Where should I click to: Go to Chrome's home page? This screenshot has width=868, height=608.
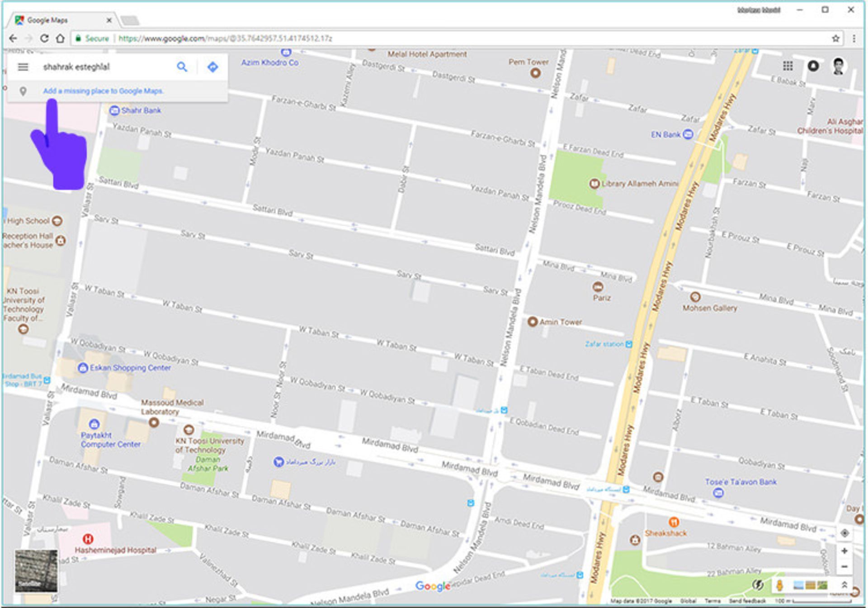pyautogui.click(x=60, y=38)
